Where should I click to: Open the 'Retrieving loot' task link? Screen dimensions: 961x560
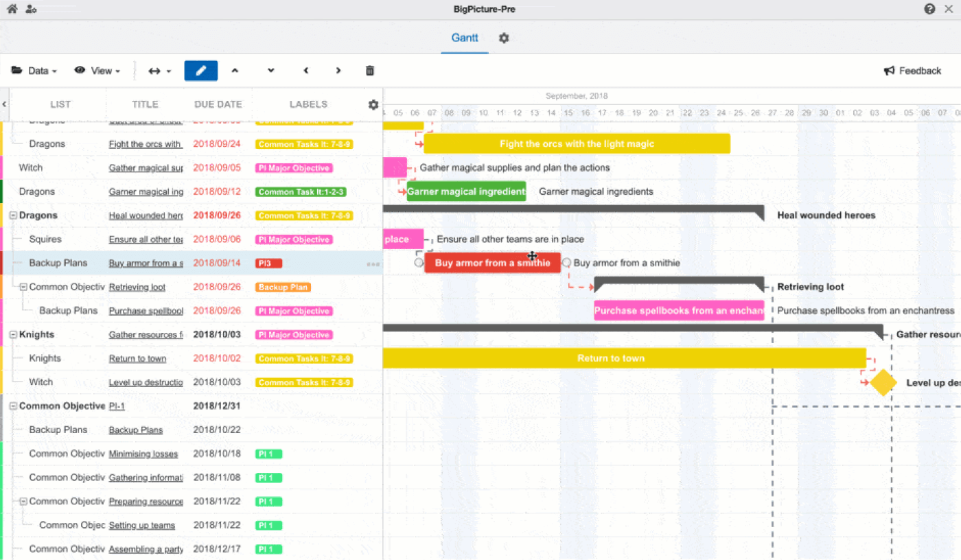pos(137,287)
